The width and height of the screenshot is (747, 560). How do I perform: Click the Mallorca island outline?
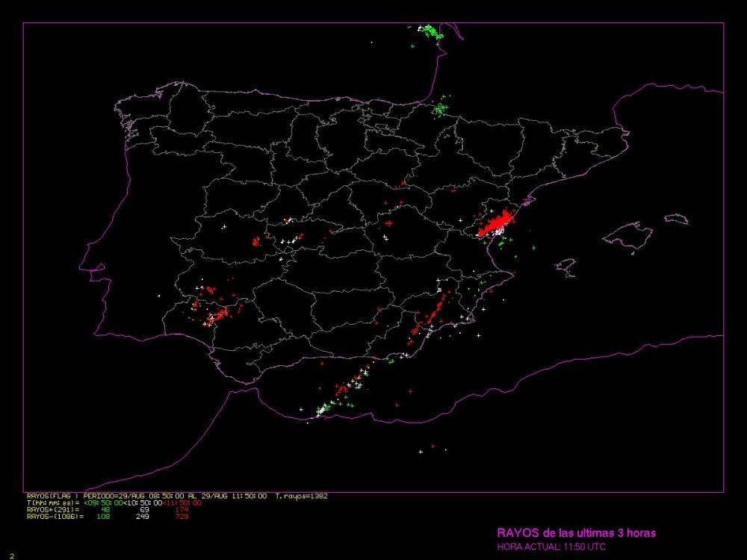627,236
